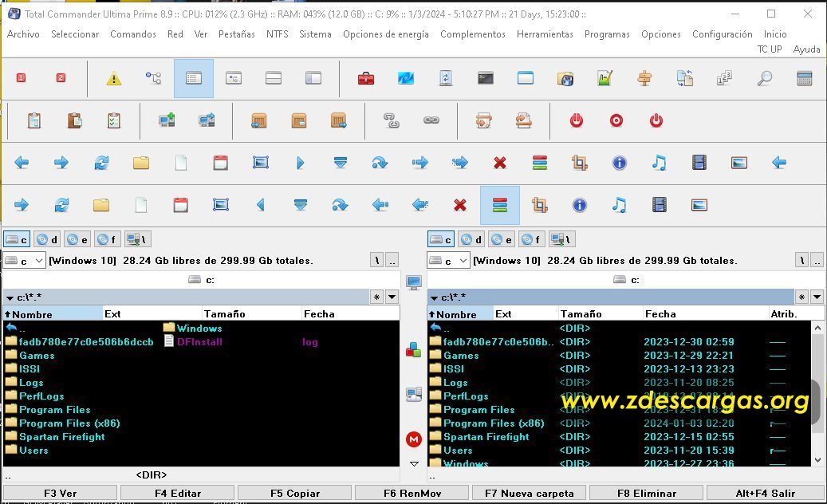Select drive d in right panel
The image size is (827, 504).
click(x=471, y=239)
